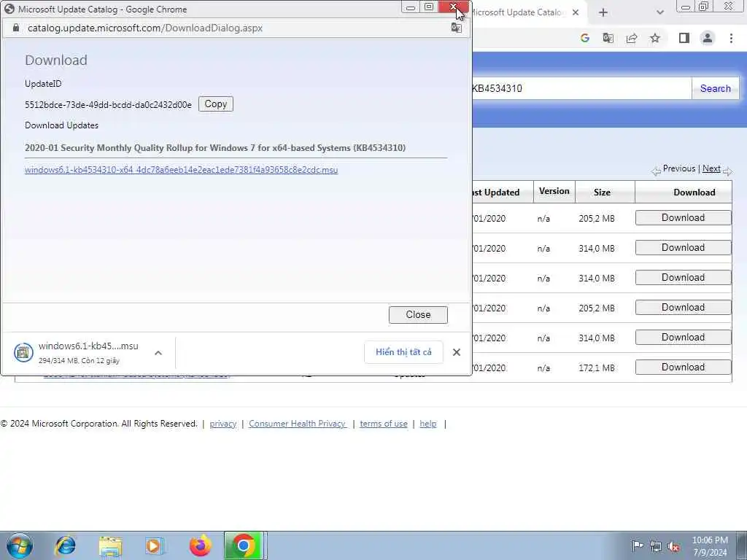
Task: Open a new tab with plus button
Action: point(603,12)
